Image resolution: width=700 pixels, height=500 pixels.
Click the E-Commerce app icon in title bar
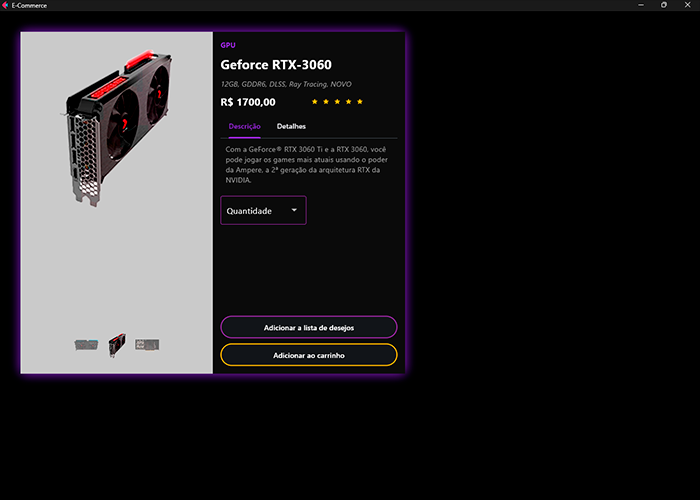tap(5, 5)
